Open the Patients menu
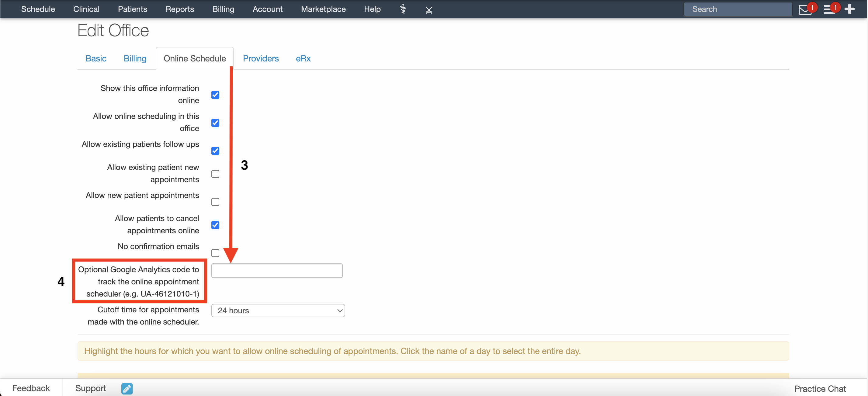The height and width of the screenshot is (396, 868). point(132,9)
